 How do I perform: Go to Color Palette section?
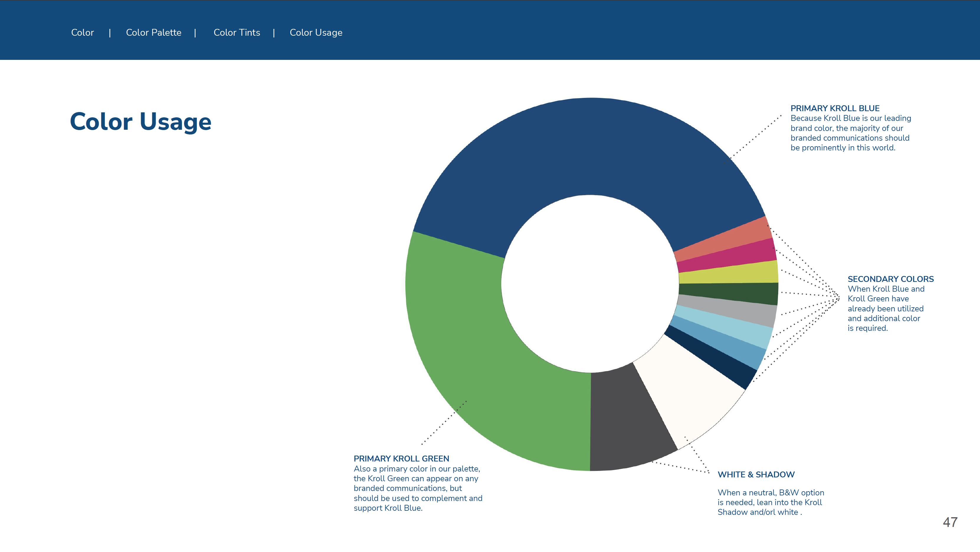153,33
